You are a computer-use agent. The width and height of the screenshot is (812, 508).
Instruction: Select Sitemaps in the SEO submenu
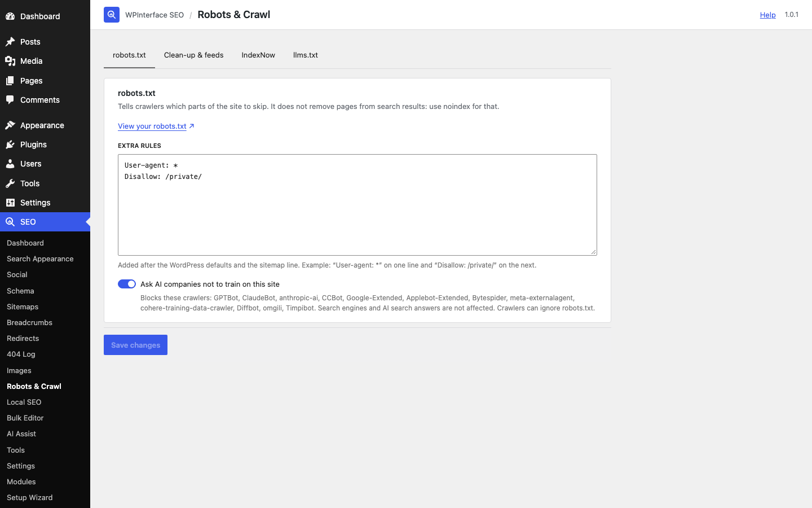point(23,306)
